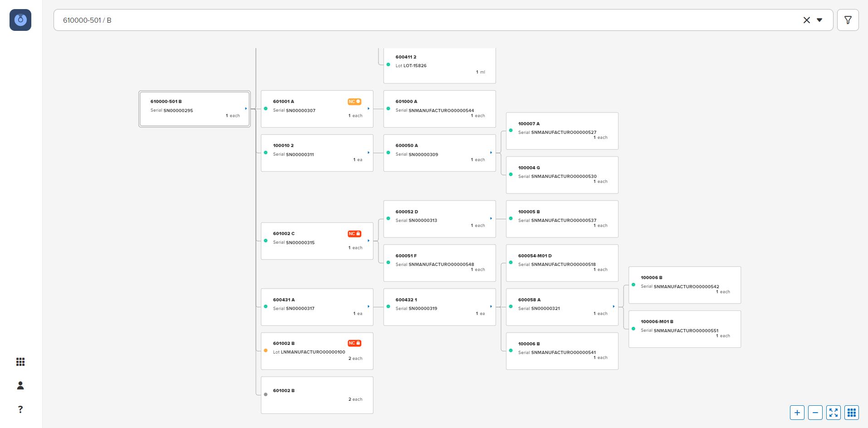Viewport: 868px width, 428px height.
Task: Open the apps grid menu in sidebar
Action: pos(20,362)
